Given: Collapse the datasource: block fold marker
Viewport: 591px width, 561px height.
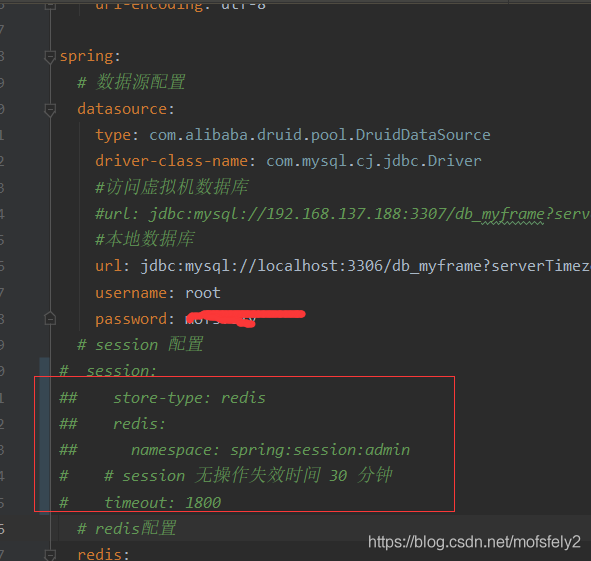Looking at the screenshot, I should pos(50,110).
